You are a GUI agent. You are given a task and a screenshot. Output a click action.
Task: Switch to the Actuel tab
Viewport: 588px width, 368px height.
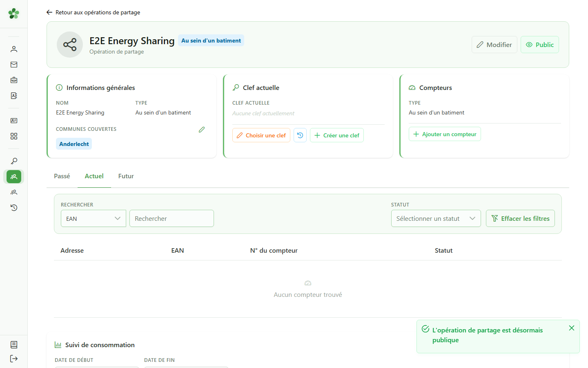point(94,176)
